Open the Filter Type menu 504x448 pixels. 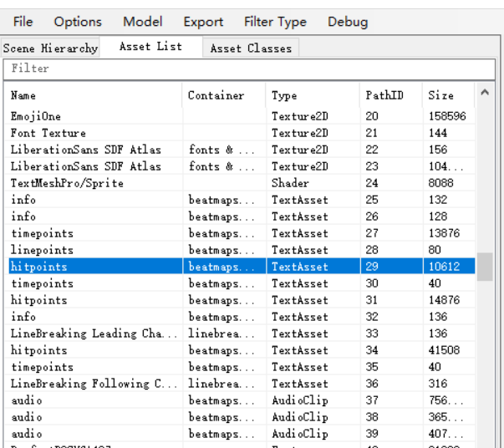[275, 22]
